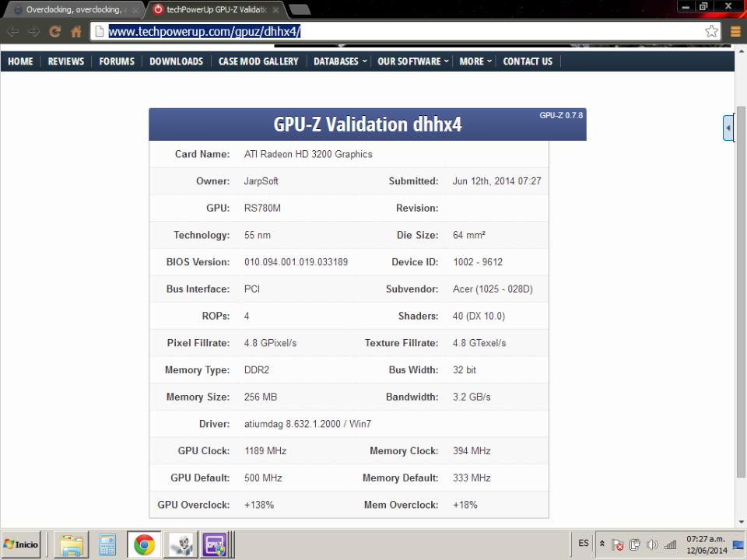The height and width of the screenshot is (560, 747).
Task: Click the memory clock value 394 MHz
Action: (472, 451)
